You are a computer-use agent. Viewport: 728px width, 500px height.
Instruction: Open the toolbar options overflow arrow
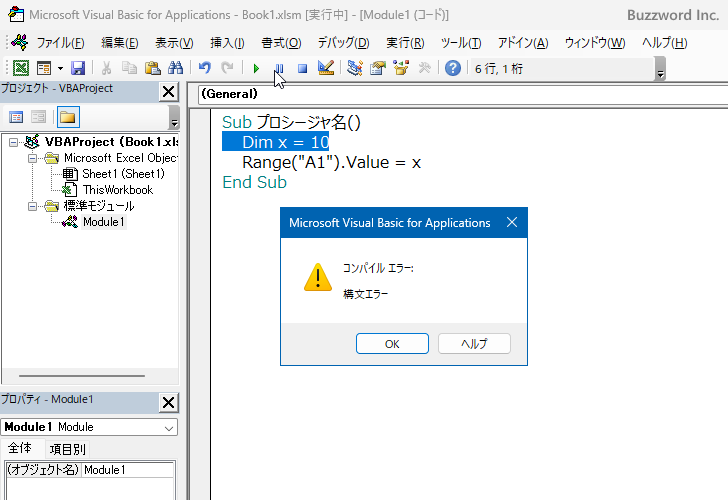660,69
